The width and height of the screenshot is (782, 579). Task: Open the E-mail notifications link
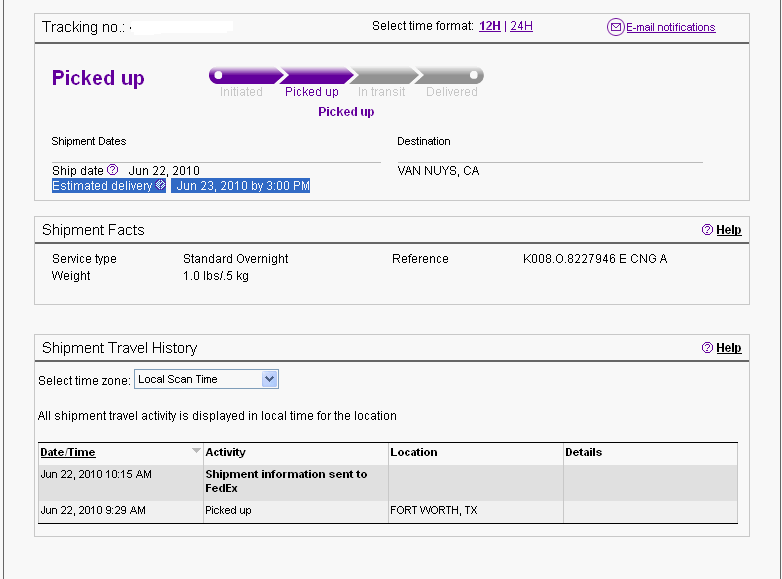(670, 27)
